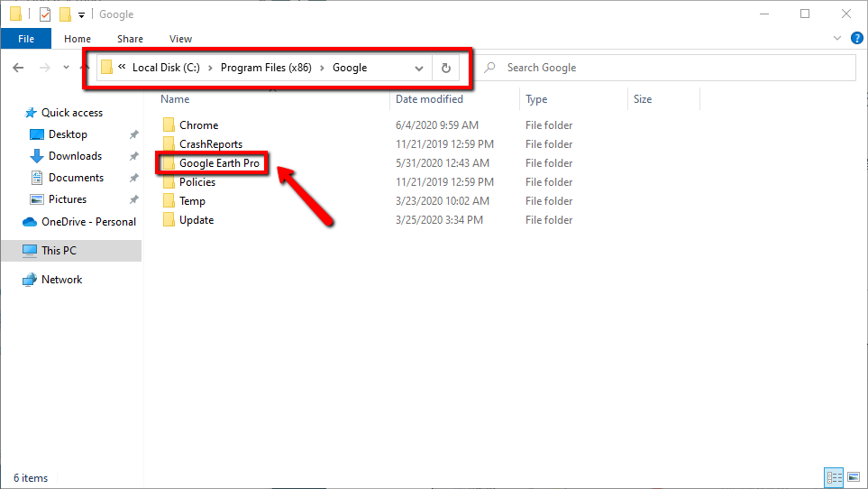This screenshot has height=489, width=868.
Task: Open Customize Quick Access Toolbar dropdown
Action: pyautogui.click(x=82, y=15)
